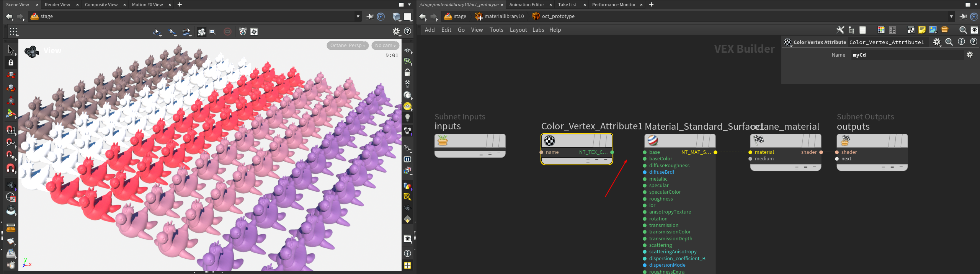Toggle the lock camera to view padlock
The height and width of the screenshot is (274, 980).
[407, 72]
